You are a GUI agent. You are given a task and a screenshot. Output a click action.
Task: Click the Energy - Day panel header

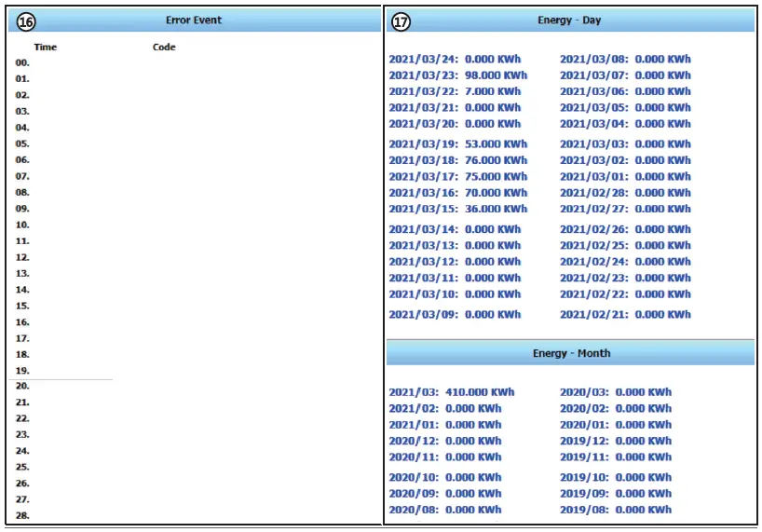pos(570,20)
